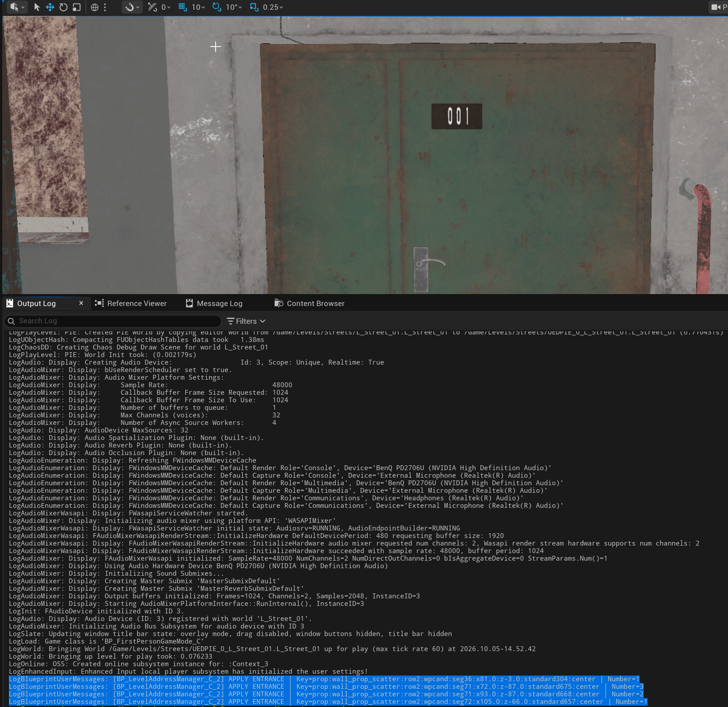Select highlighted log line ending Number=3
This screenshot has height=707, width=728.
click(x=326, y=687)
